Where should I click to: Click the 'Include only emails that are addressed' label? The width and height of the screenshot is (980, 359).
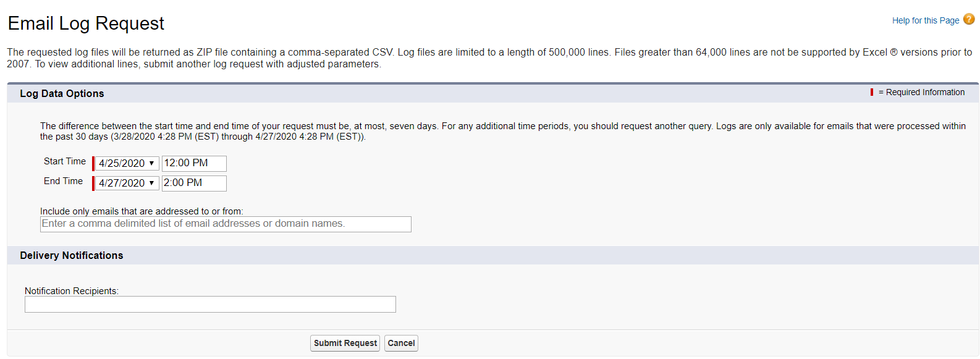coord(142,211)
